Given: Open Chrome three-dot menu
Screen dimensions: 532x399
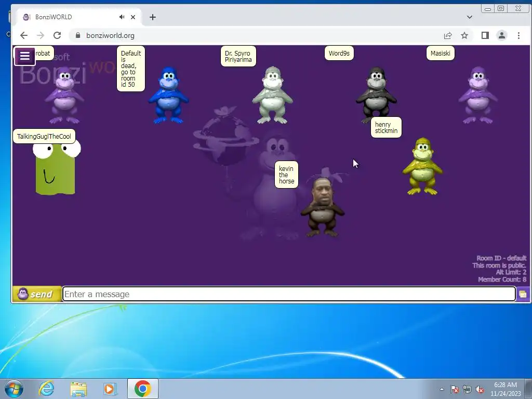Looking at the screenshot, I should (518, 35).
